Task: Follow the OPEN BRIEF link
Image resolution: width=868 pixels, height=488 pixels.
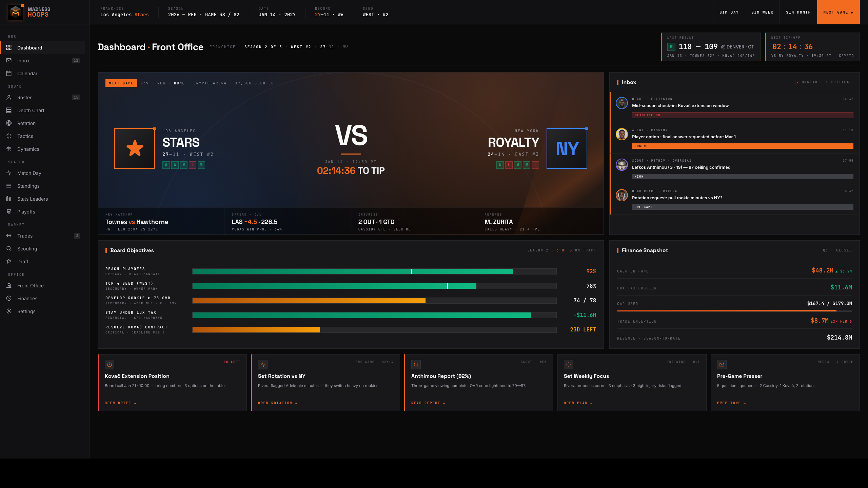Action: pos(120,403)
